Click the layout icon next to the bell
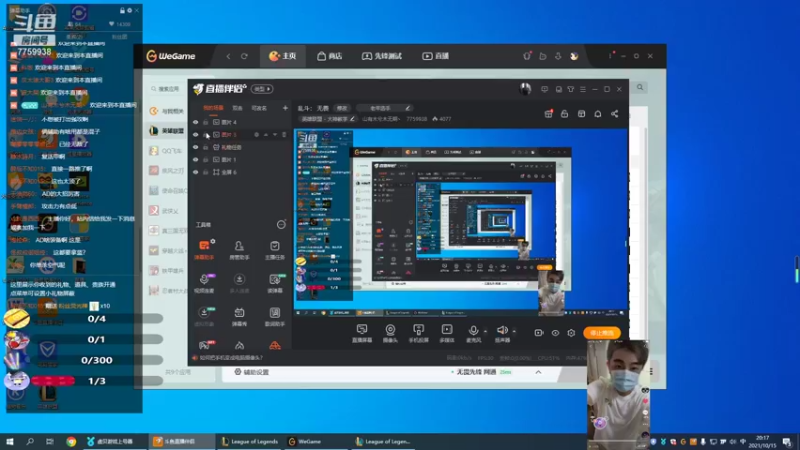Image resolution: width=800 pixels, height=450 pixels. 581,114
